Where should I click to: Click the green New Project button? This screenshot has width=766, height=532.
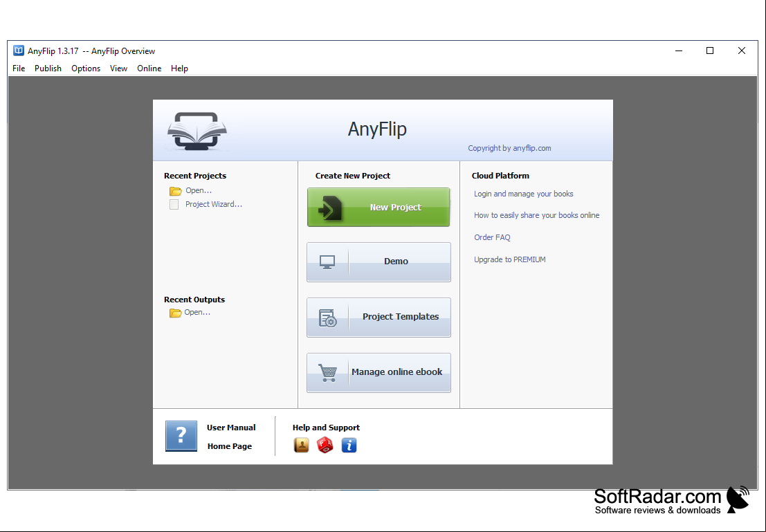(379, 207)
